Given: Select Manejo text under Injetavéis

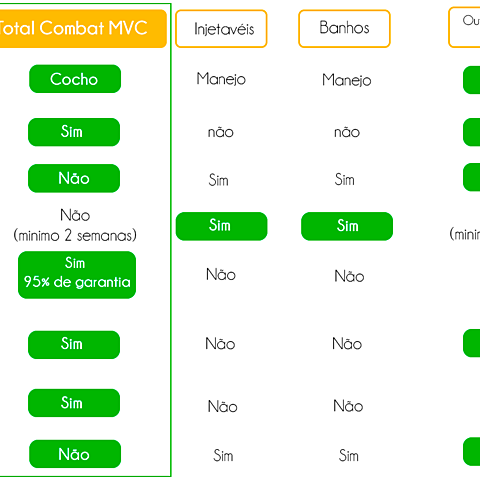Looking at the screenshot, I should click(221, 80).
